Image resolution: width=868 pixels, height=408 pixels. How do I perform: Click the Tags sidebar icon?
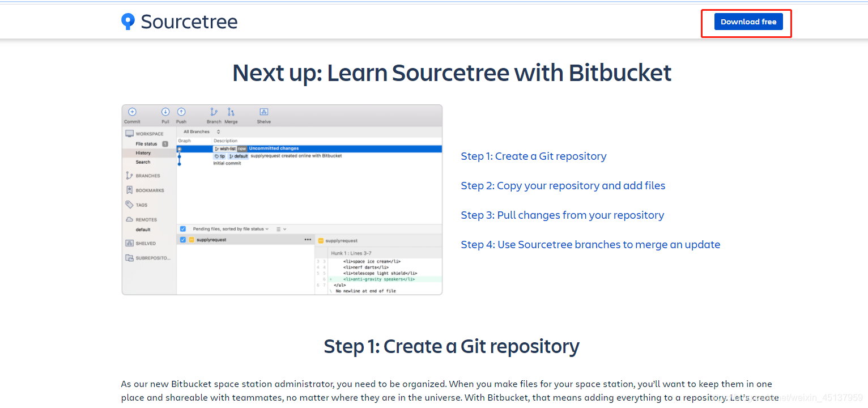tap(129, 205)
